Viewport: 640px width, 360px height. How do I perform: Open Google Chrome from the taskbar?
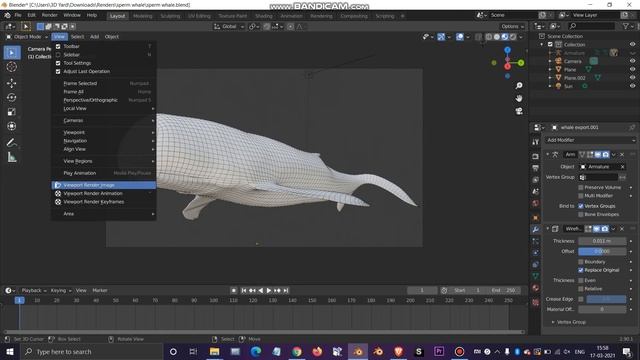(x=297, y=351)
